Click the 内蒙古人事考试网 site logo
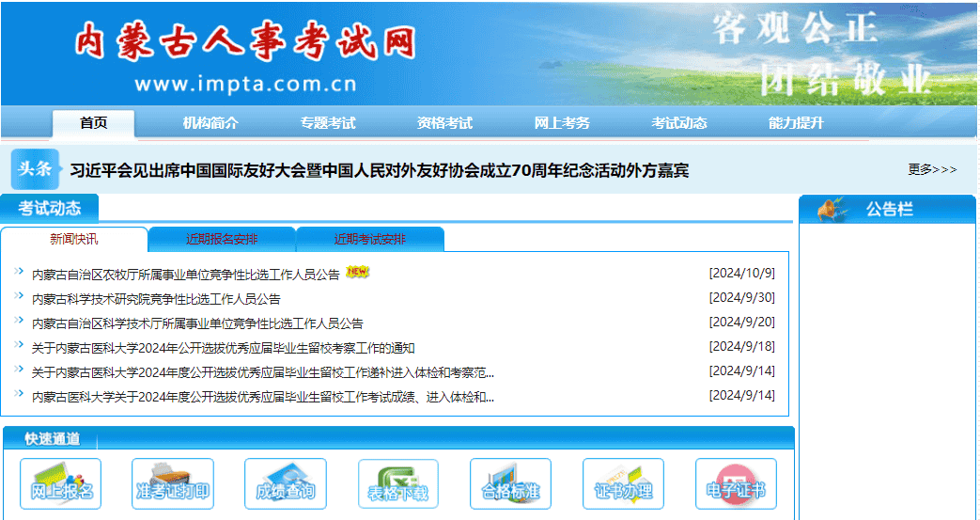The height and width of the screenshot is (520, 980). pos(245,42)
